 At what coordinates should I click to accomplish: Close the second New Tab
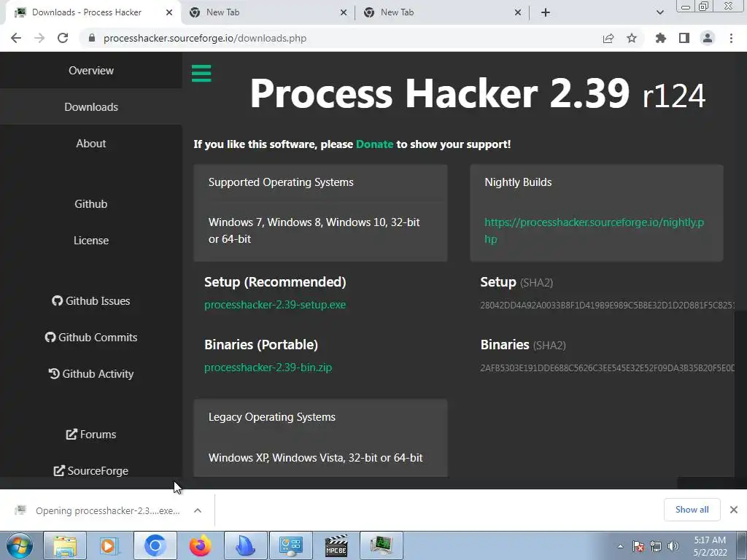click(x=518, y=12)
